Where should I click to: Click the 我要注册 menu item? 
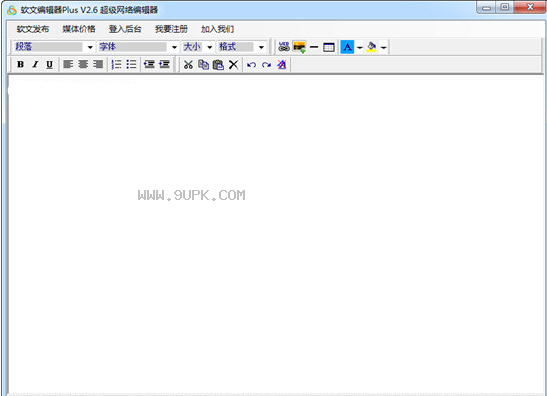[171, 29]
